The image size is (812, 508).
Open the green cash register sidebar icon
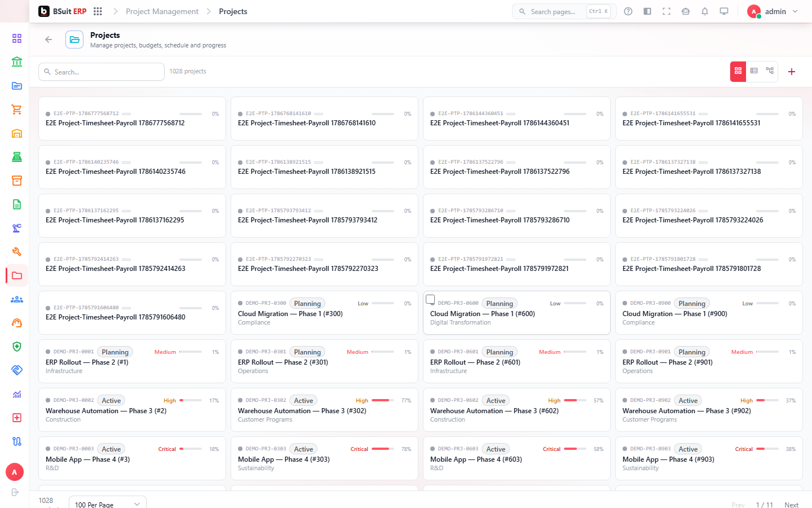click(17, 157)
